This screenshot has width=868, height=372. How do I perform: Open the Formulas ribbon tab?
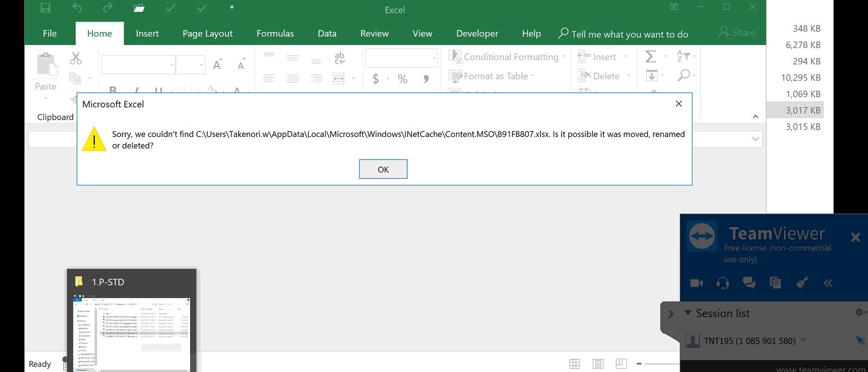point(275,33)
